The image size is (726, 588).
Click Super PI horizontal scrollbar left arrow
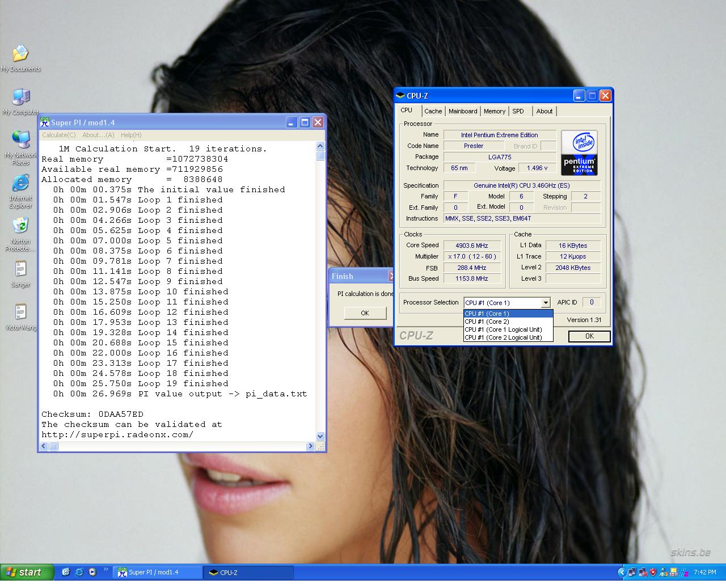(44, 446)
